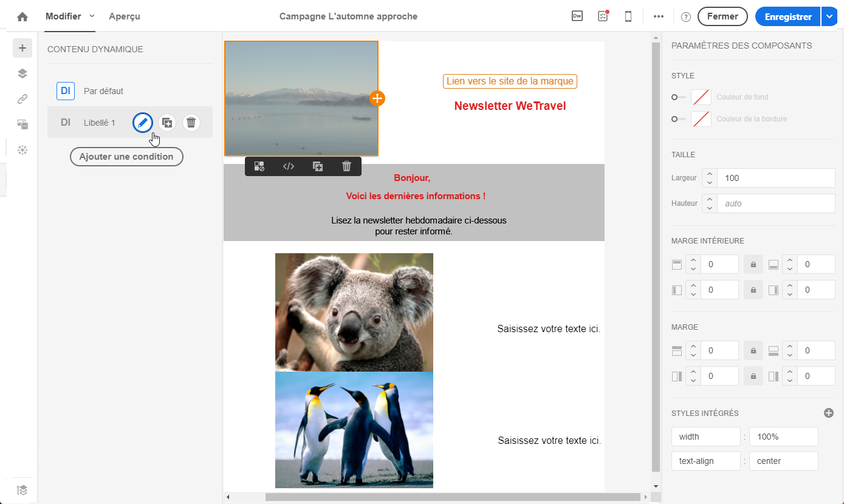Open source code view from the dark toolbar
This screenshot has width=844, height=504.
click(289, 166)
